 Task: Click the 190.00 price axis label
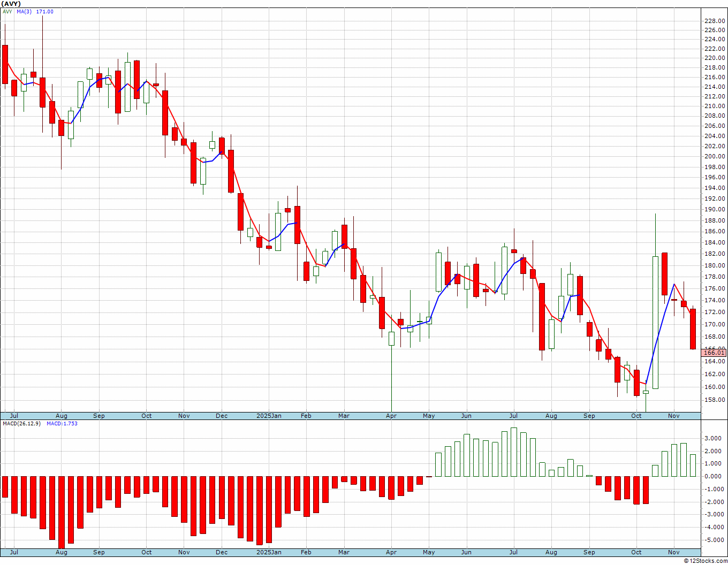tap(715, 209)
